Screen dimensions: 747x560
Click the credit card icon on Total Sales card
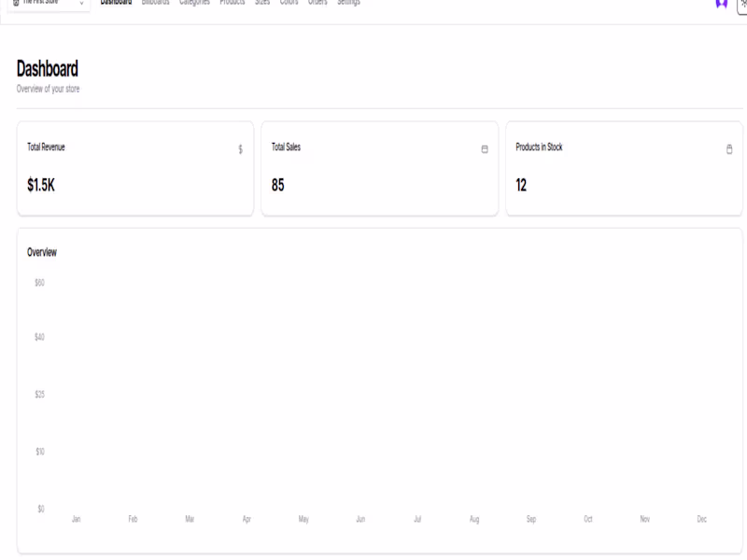(x=483, y=147)
